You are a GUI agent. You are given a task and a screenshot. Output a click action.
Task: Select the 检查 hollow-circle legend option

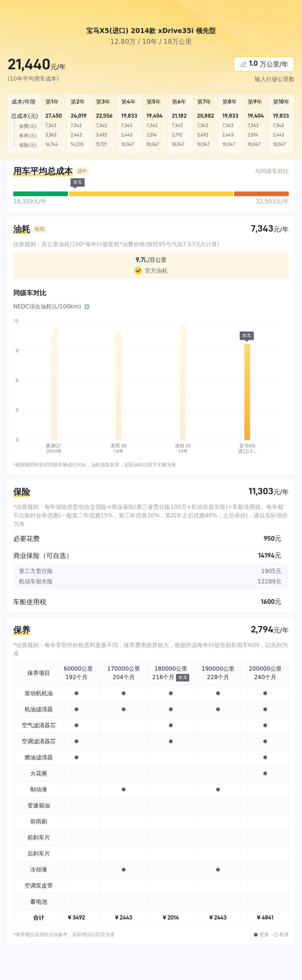click(281, 934)
